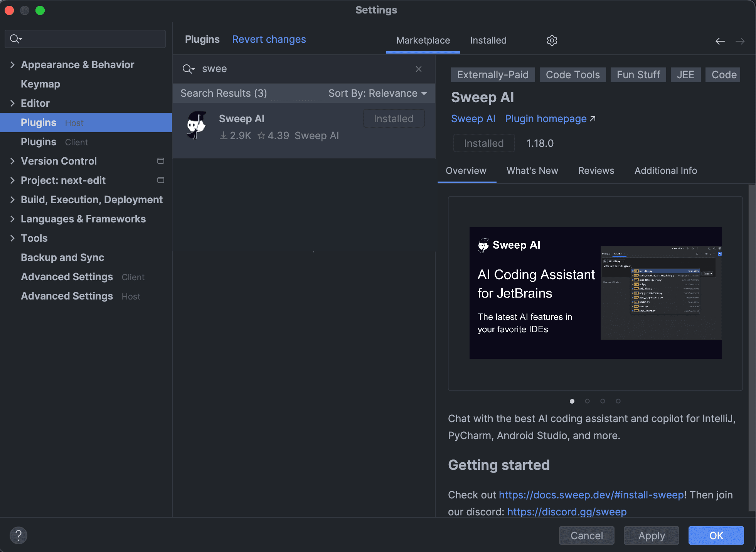
Task: Expand the Editor settings section
Action: click(12, 103)
